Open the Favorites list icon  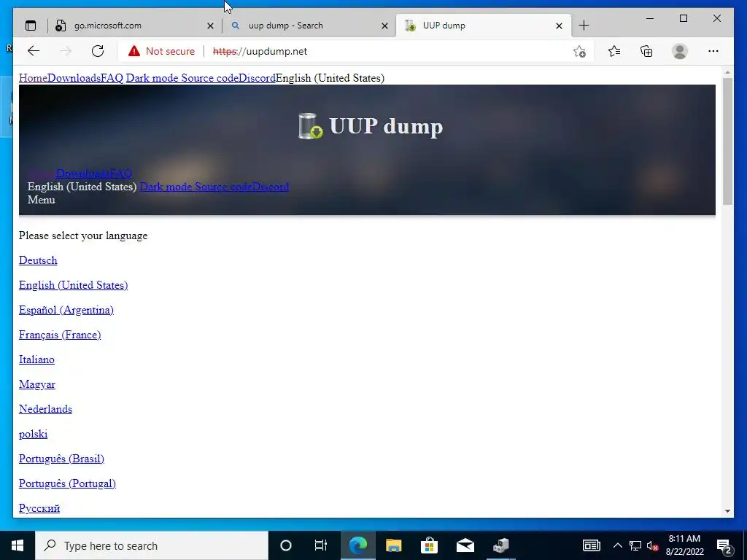pos(614,51)
